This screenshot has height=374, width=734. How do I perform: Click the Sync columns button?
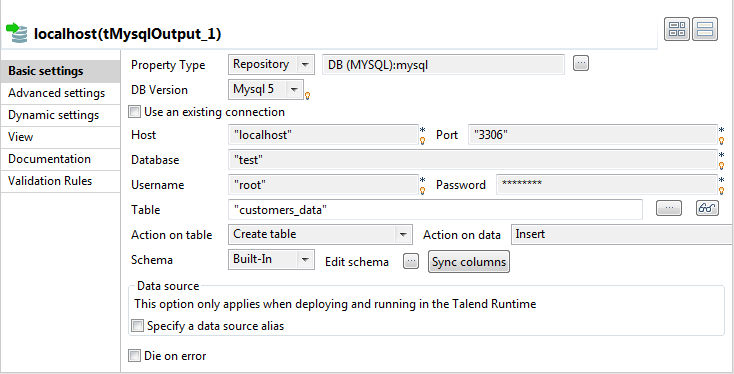(469, 262)
